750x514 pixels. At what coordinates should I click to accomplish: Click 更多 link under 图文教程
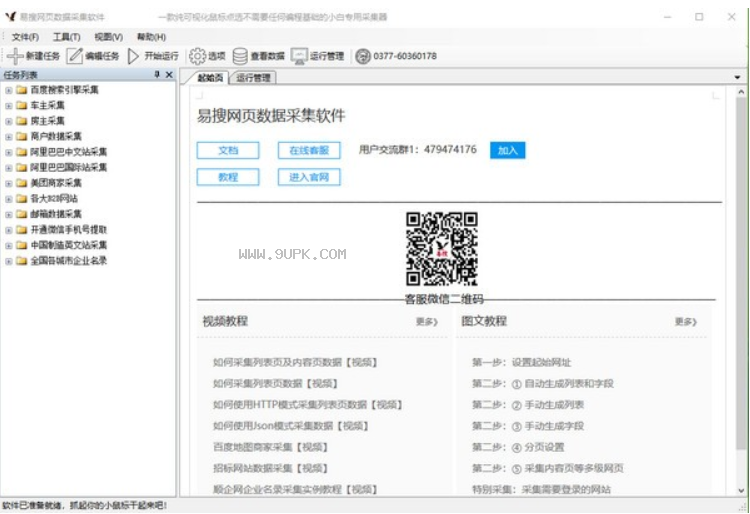[685, 322]
